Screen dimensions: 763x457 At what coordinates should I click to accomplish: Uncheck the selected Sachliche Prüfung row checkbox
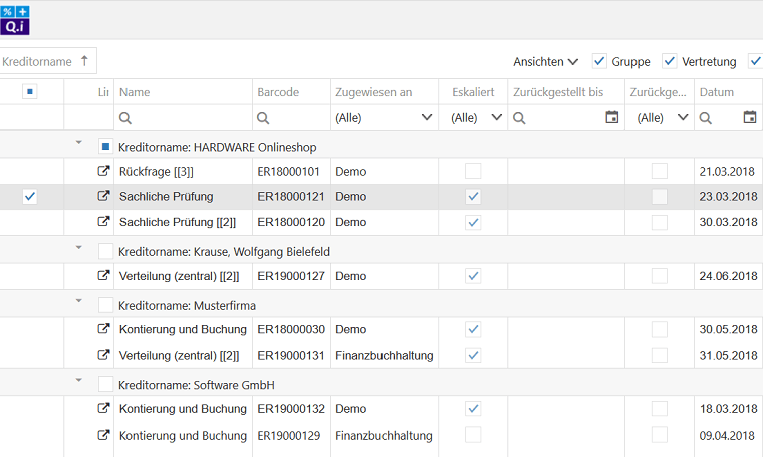[30, 197]
